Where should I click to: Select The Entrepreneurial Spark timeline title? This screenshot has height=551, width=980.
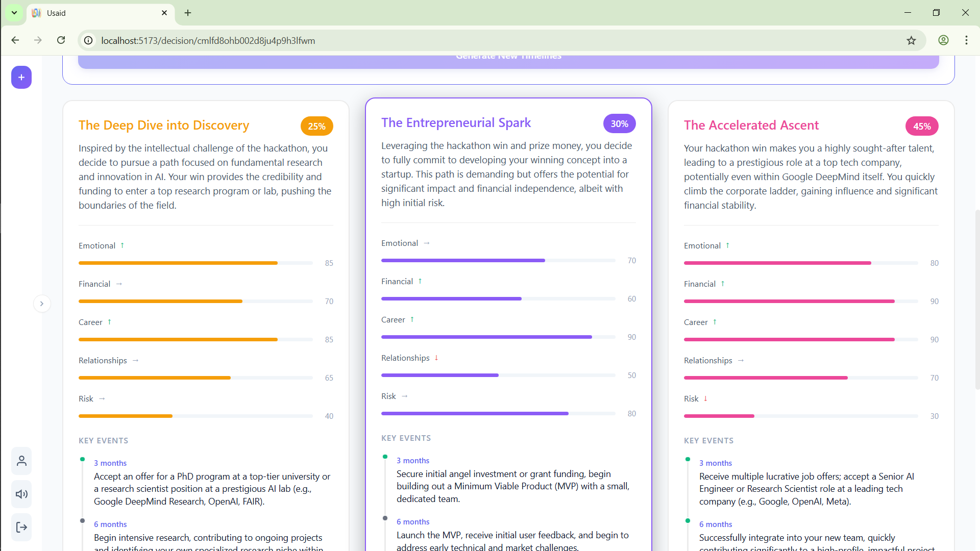(x=456, y=123)
